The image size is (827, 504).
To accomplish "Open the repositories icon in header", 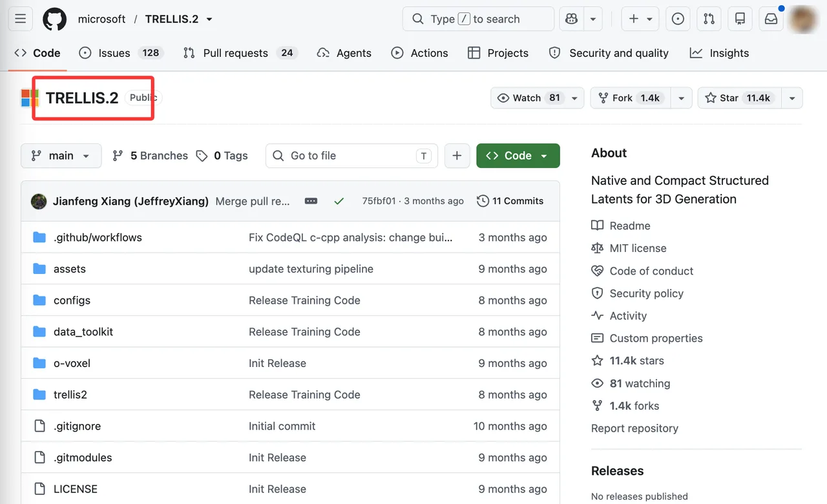I will (x=740, y=19).
